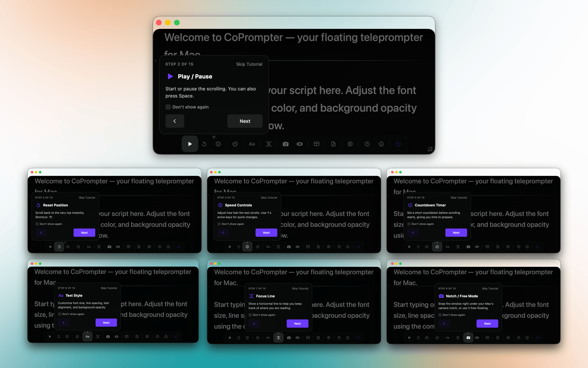
Task: Check Don't show again in Focus Line popup
Action: [250, 315]
